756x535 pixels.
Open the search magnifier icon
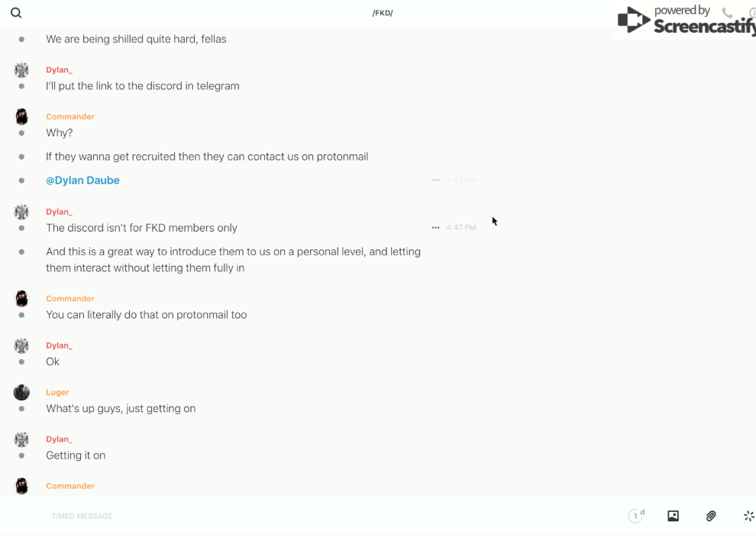click(x=16, y=13)
